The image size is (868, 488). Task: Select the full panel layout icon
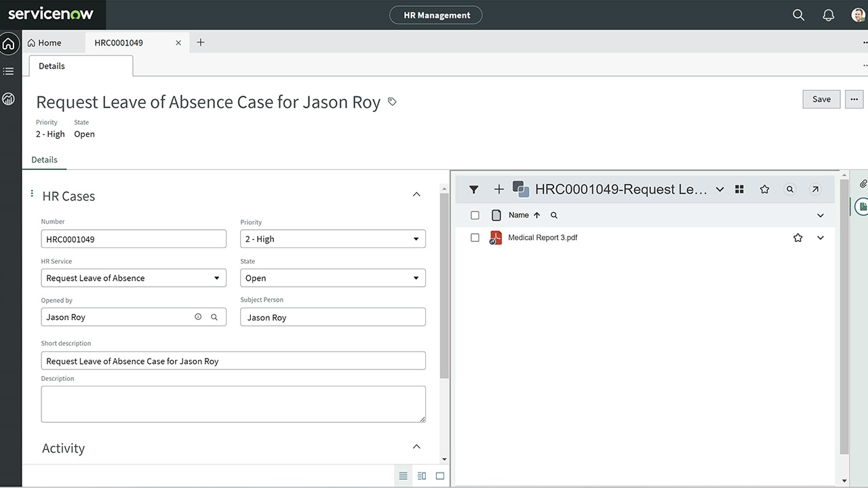click(440, 476)
